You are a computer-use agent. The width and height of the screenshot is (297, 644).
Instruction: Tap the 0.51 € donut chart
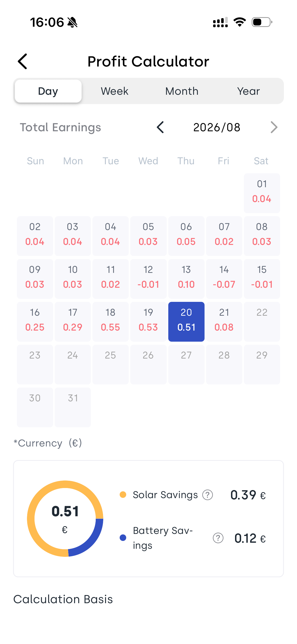point(65,519)
